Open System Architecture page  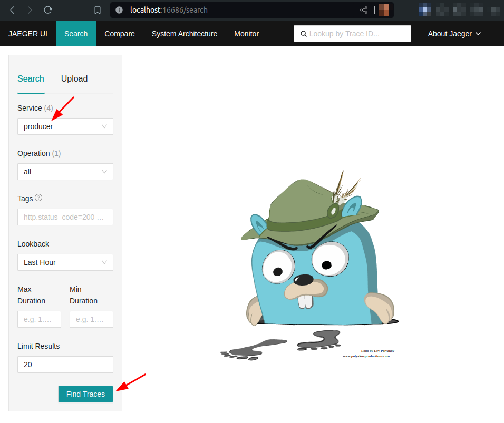click(185, 34)
